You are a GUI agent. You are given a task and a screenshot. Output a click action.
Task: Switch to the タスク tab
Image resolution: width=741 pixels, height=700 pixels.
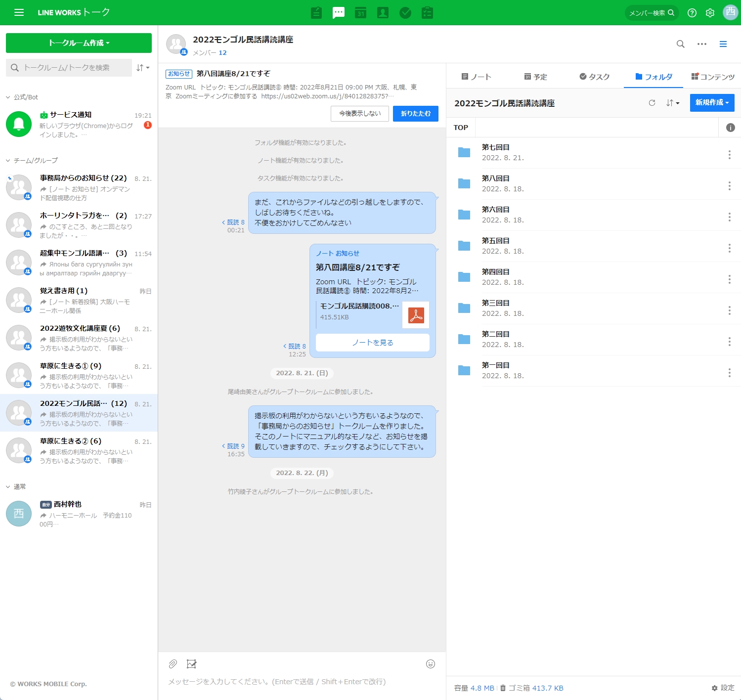[x=595, y=77]
